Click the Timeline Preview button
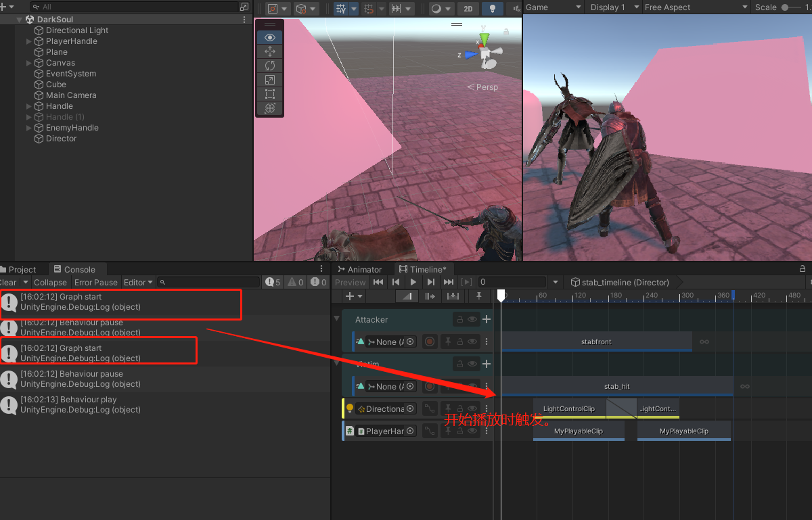This screenshot has height=520, width=812. [x=351, y=282]
